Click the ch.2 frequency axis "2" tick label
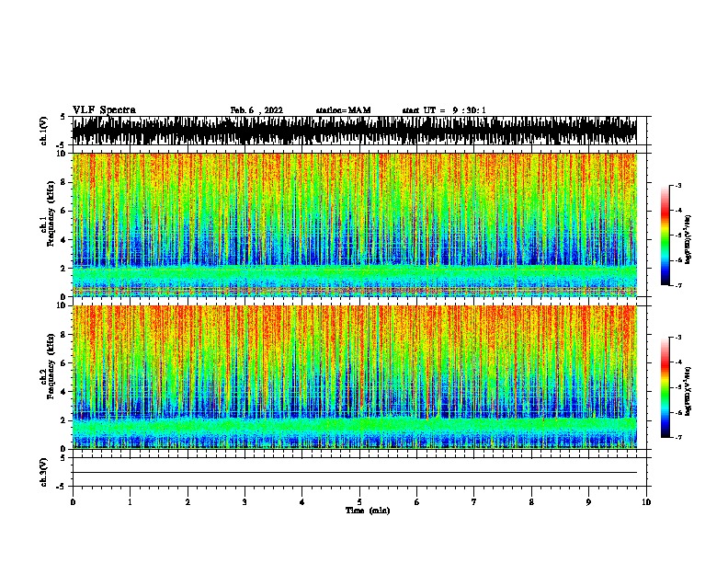 [63, 420]
